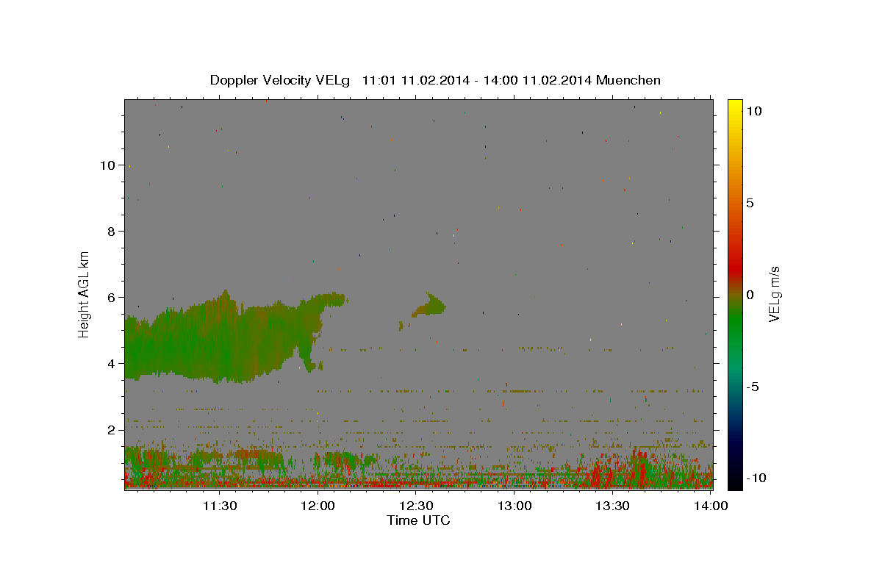Click the colorbar label '-10'
The image size is (882, 588).
coord(756,478)
